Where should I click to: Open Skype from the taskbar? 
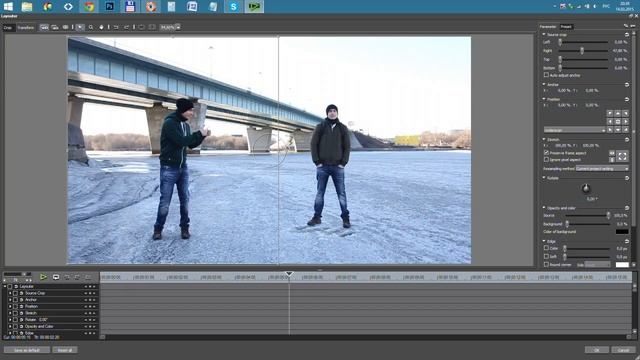click(233, 7)
